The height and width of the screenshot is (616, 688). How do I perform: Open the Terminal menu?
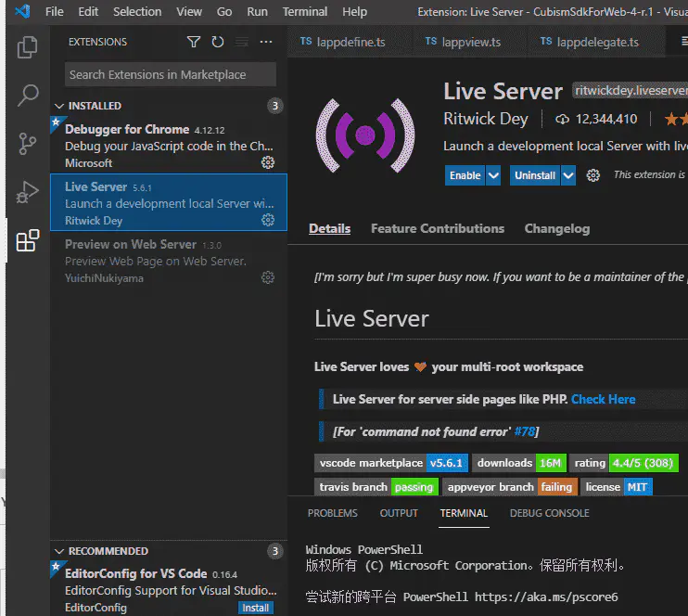[305, 11]
